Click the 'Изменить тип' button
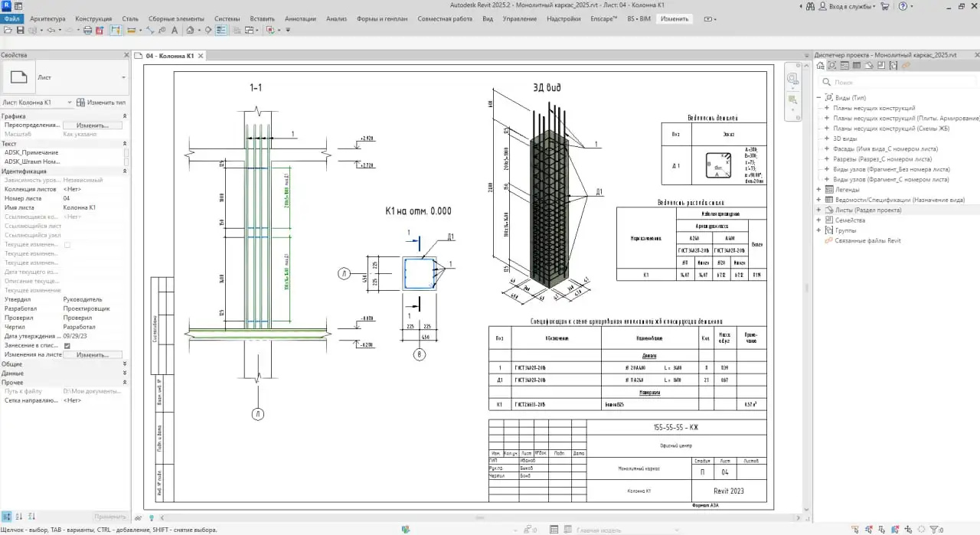The height and width of the screenshot is (535, 980). (102, 103)
